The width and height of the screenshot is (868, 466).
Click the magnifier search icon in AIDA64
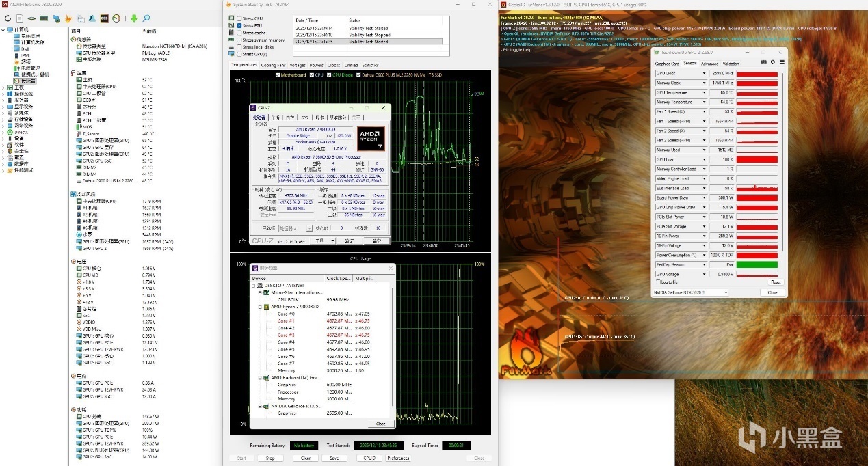click(146, 18)
